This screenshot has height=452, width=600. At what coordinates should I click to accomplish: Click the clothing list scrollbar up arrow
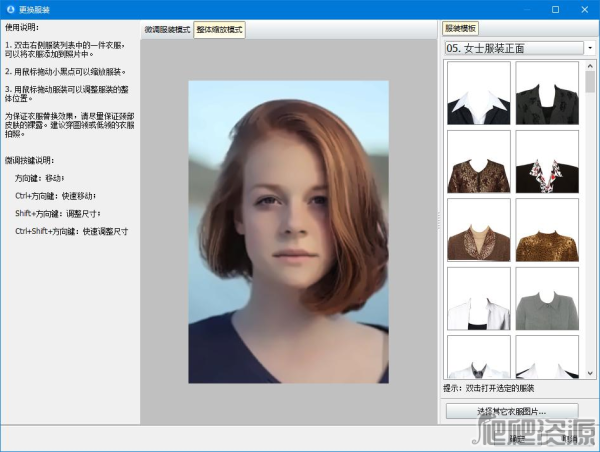coord(590,64)
